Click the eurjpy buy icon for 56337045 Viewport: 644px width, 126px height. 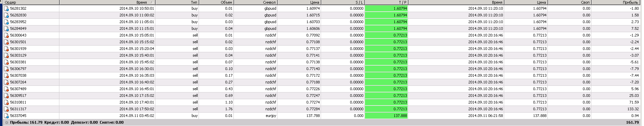[x=6, y=116]
